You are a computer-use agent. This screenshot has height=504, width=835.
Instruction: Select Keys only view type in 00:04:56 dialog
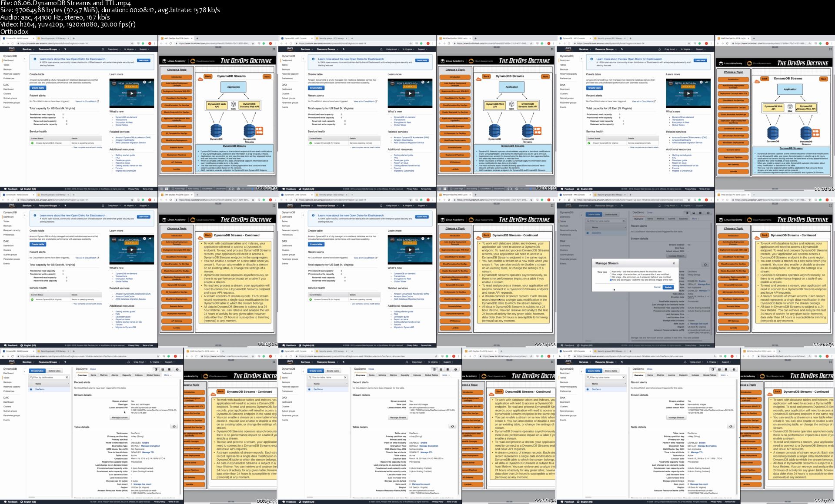(x=611, y=272)
